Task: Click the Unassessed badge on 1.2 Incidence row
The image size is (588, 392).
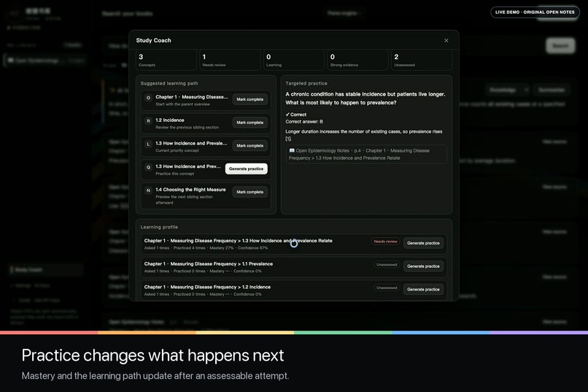Action: coord(387,288)
